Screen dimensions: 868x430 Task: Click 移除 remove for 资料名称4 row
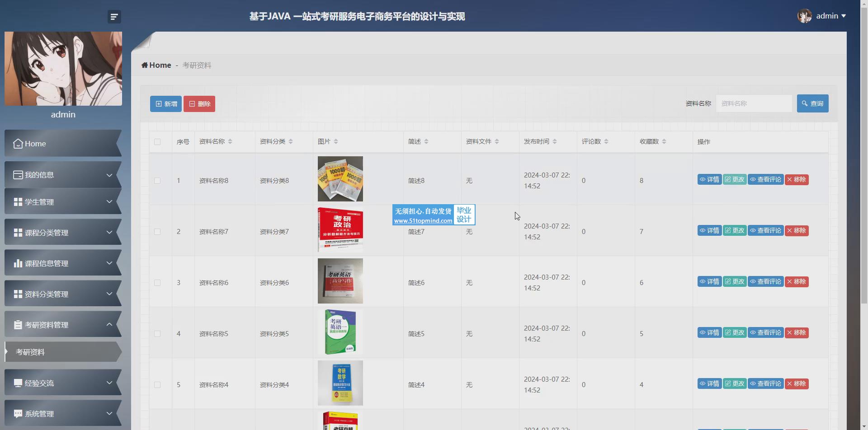click(797, 384)
